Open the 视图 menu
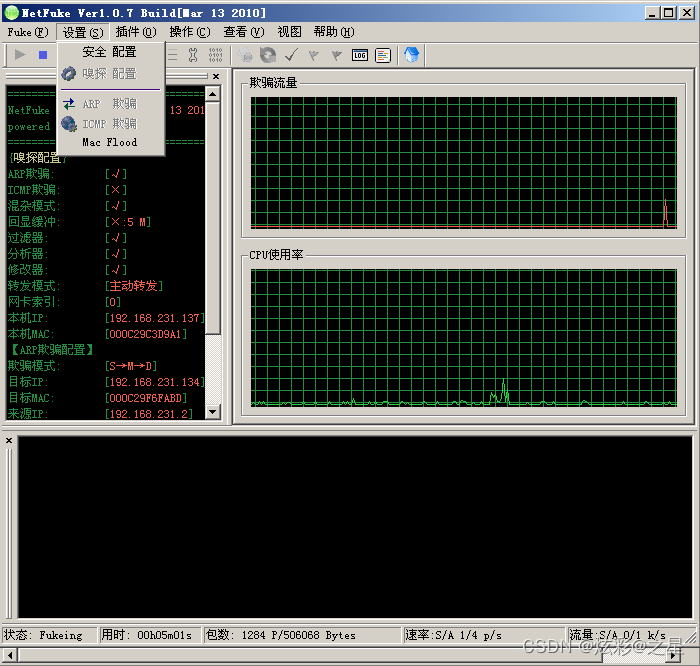The height and width of the screenshot is (666, 700). pos(289,32)
